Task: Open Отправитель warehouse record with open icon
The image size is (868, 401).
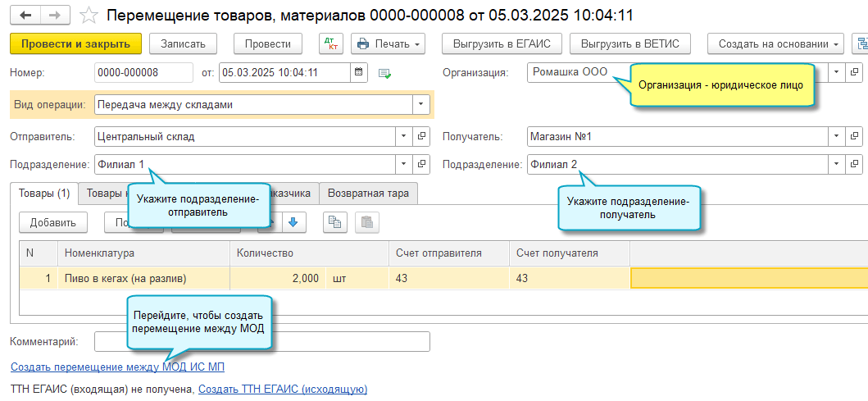Action: [422, 136]
